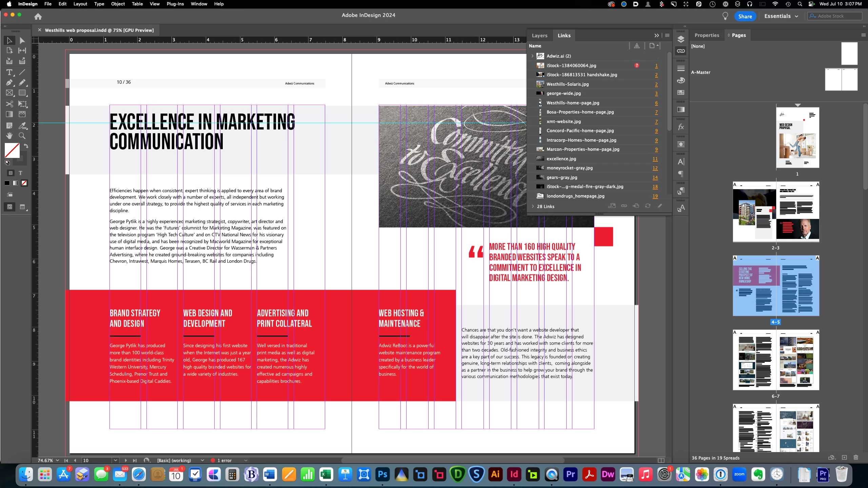Swap fill and stroke arrows

[26, 146]
